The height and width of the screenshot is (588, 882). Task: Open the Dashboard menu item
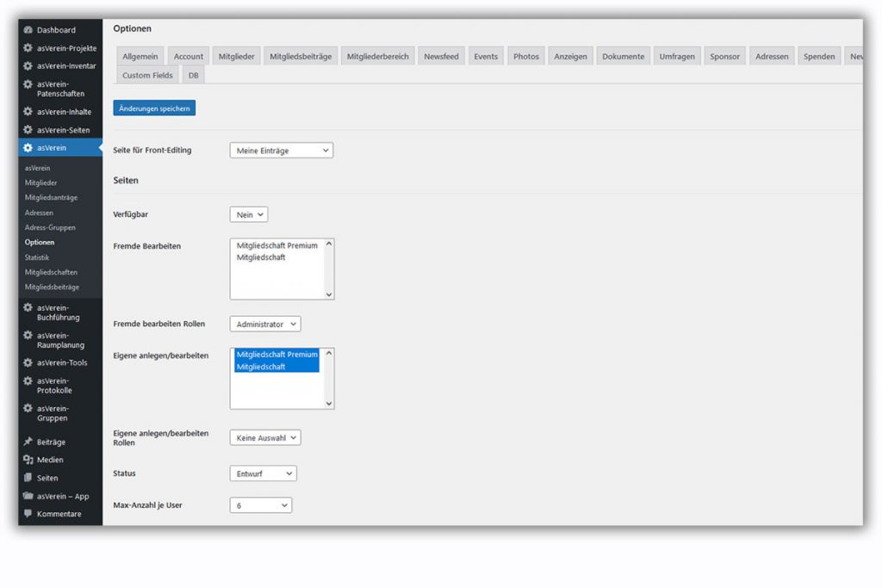pyautogui.click(x=60, y=30)
